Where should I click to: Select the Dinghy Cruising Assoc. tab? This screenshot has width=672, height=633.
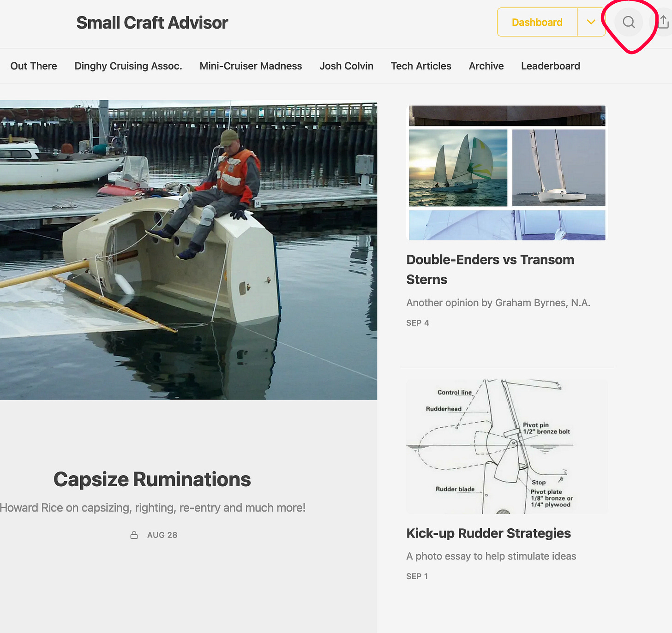click(x=128, y=66)
